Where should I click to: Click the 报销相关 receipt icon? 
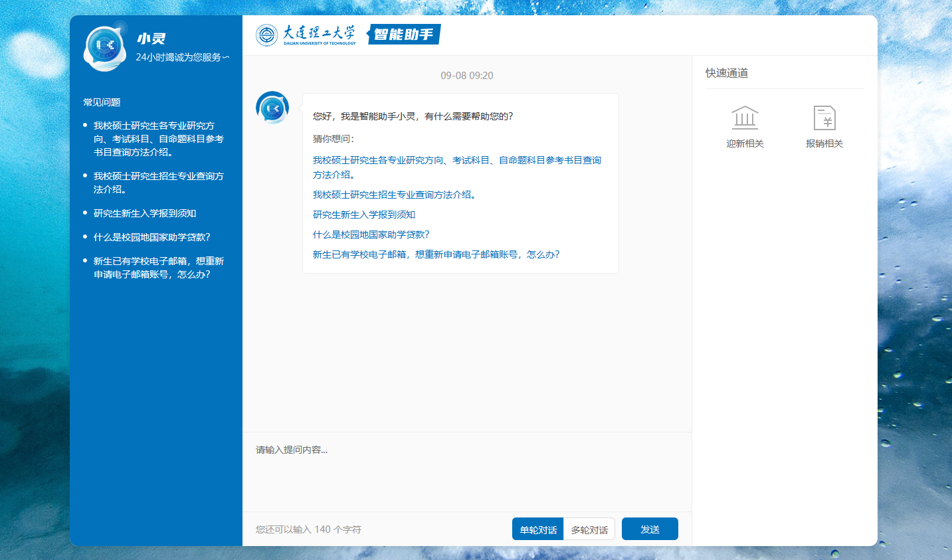824,118
